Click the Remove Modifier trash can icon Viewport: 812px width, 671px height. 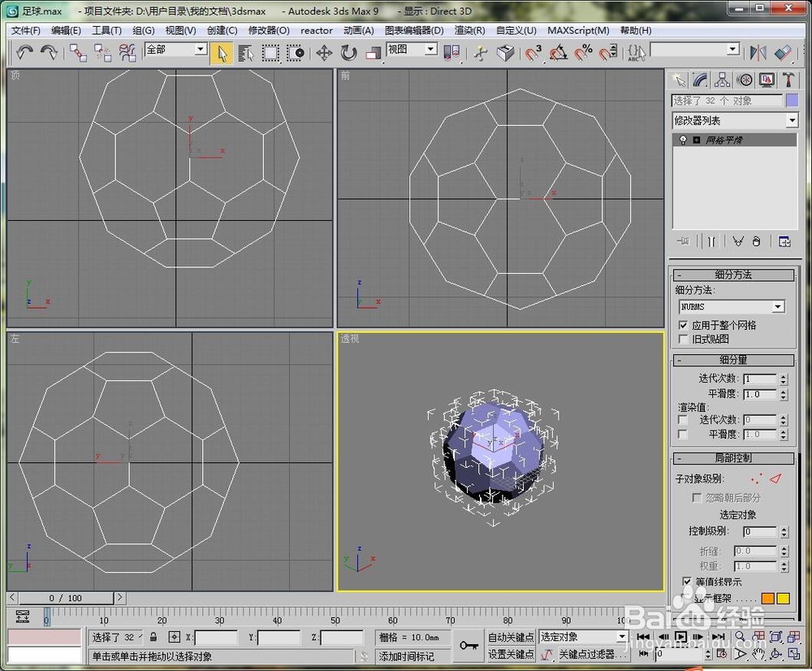click(x=757, y=241)
